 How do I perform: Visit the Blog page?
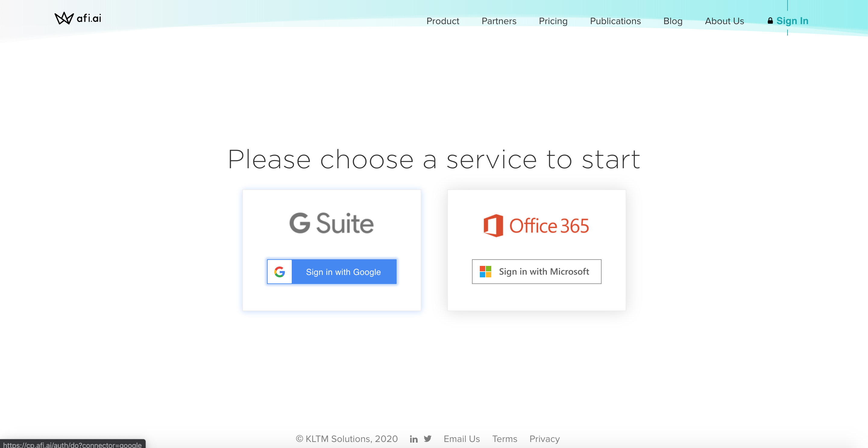pos(673,21)
